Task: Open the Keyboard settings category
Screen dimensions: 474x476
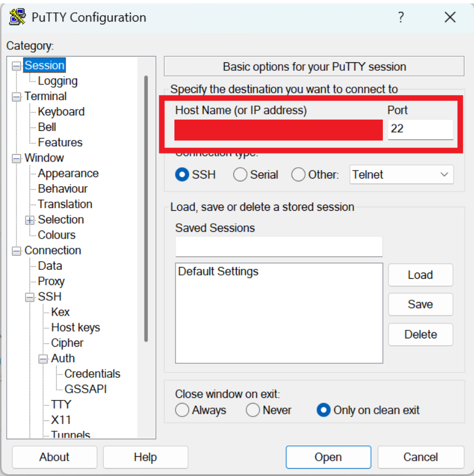Action: [61, 112]
